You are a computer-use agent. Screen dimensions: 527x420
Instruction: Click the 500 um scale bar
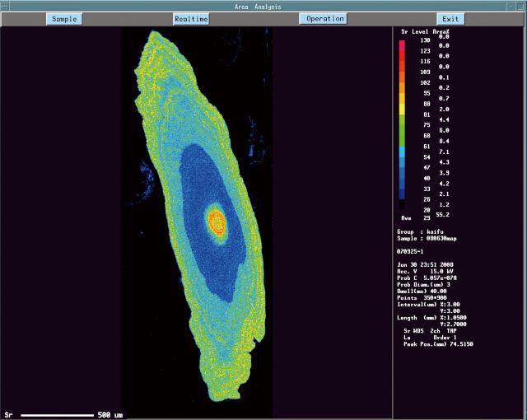[x=57, y=415]
